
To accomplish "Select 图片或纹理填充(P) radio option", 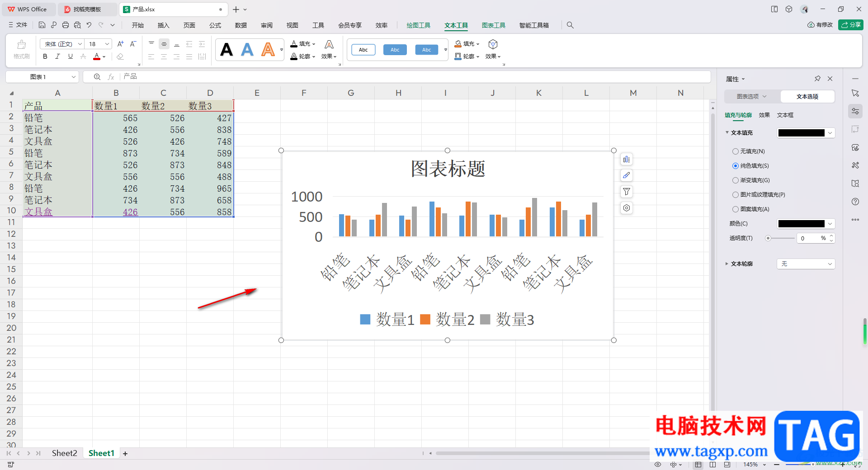I will click(x=736, y=195).
